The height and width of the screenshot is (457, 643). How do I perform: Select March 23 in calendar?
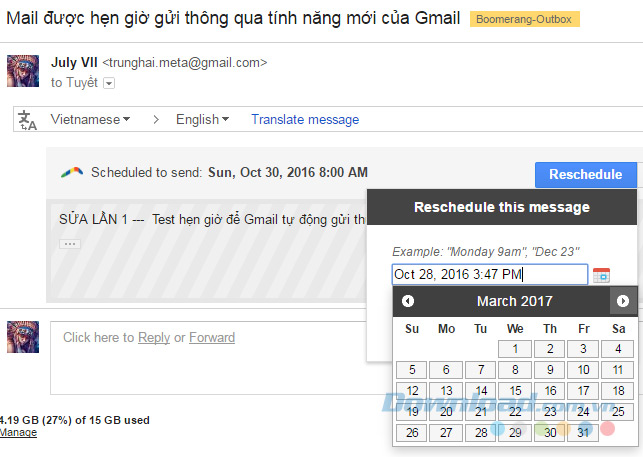[x=550, y=411]
